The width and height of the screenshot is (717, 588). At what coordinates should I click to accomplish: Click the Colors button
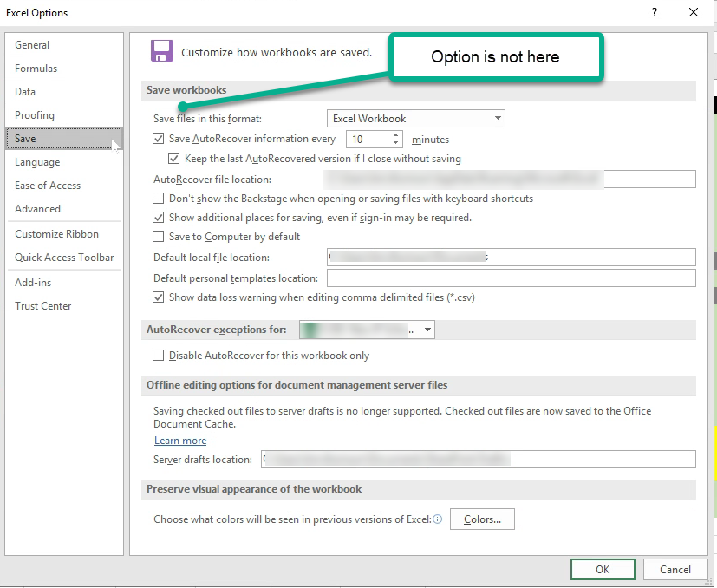click(482, 518)
